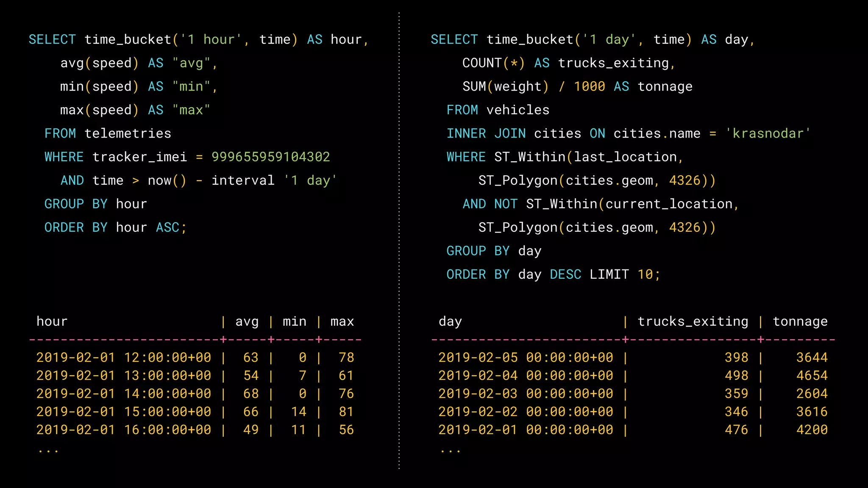Viewport: 868px width, 488px height.
Task: Click the INNER JOIN keyword
Action: click(x=486, y=134)
